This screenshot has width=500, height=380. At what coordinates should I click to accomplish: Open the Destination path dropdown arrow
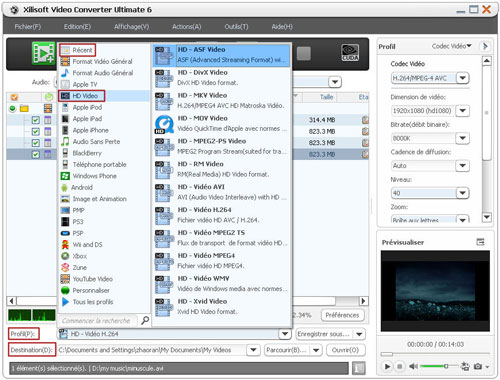click(253, 350)
